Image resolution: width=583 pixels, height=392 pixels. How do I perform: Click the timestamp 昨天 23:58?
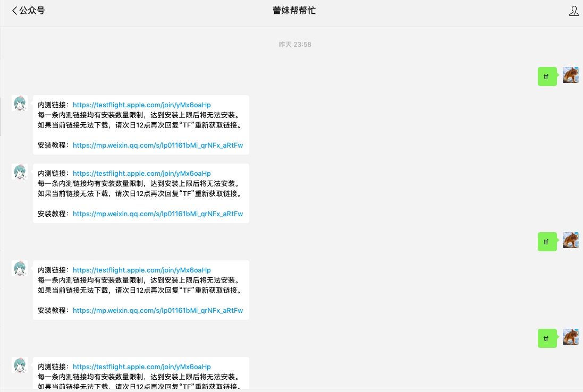(295, 44)
